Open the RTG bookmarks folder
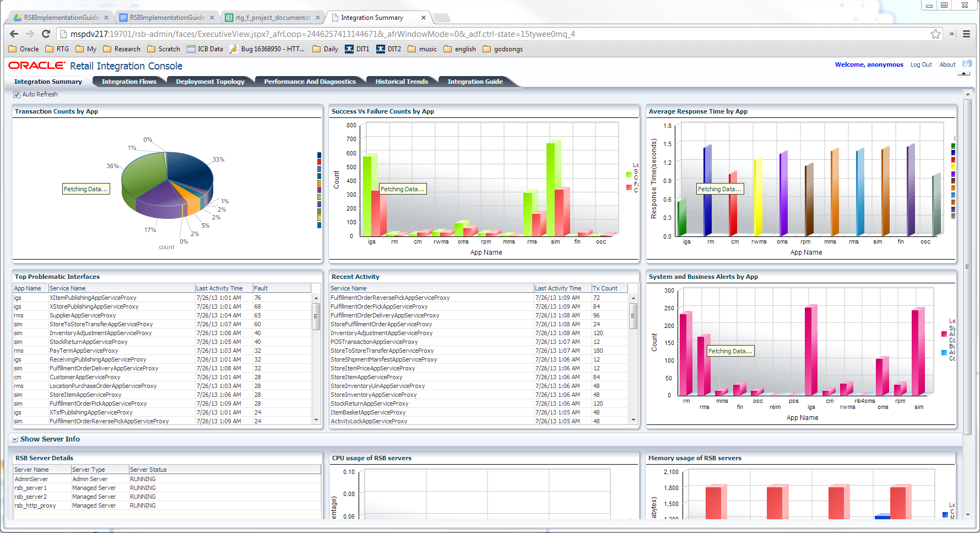Screen dimensions: 980x533 [57, 49]
